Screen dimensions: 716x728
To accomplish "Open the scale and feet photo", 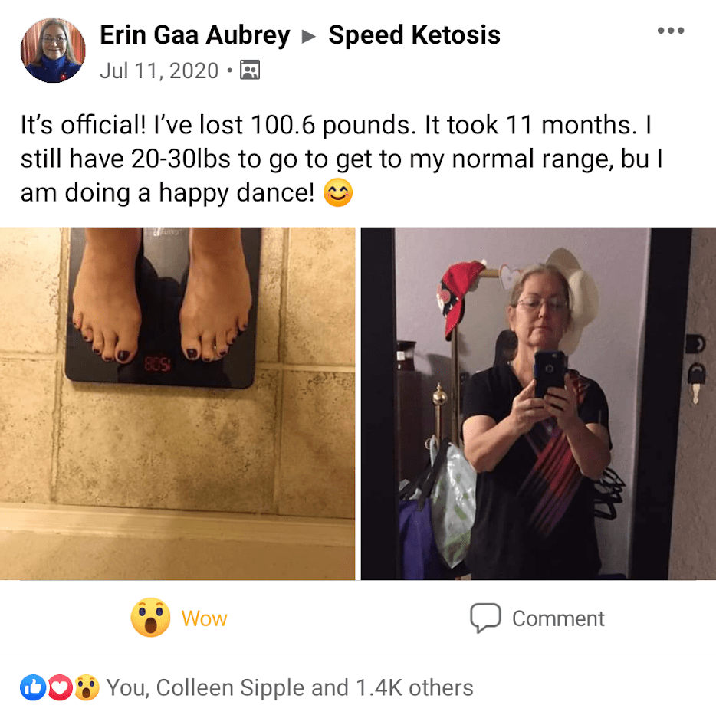I will (177, 403).
